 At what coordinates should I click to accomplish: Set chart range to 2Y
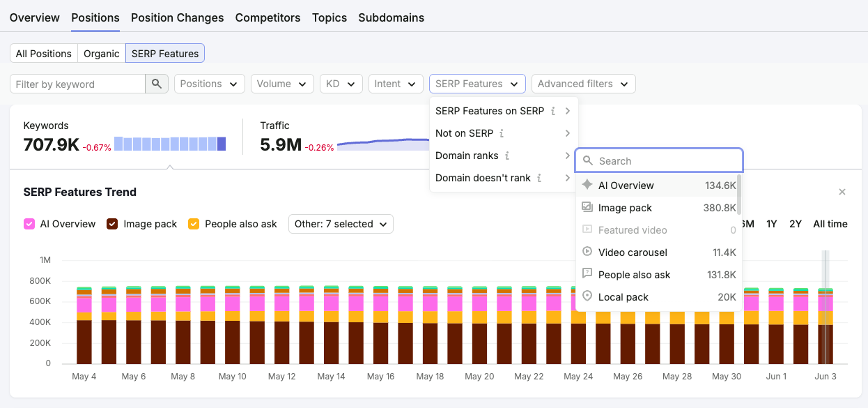coord(796,224)
